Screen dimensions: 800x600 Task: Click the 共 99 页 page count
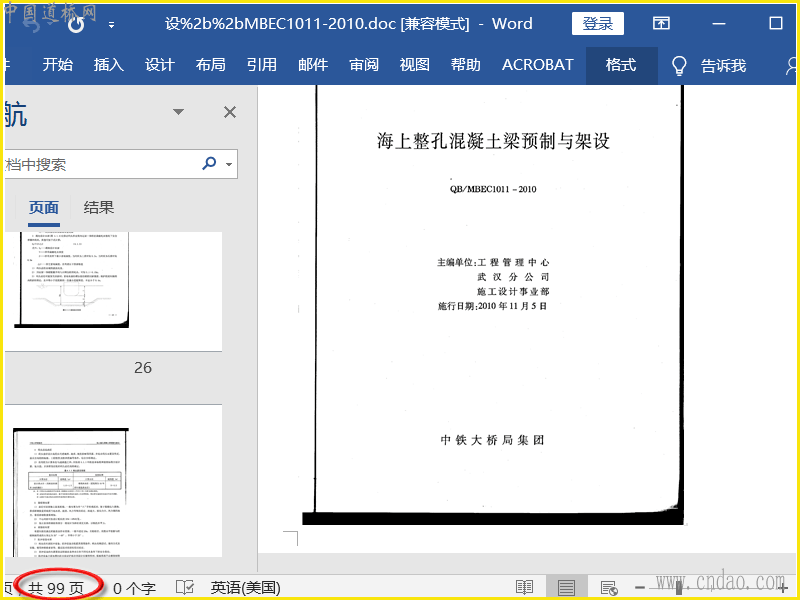pos(56,588)
